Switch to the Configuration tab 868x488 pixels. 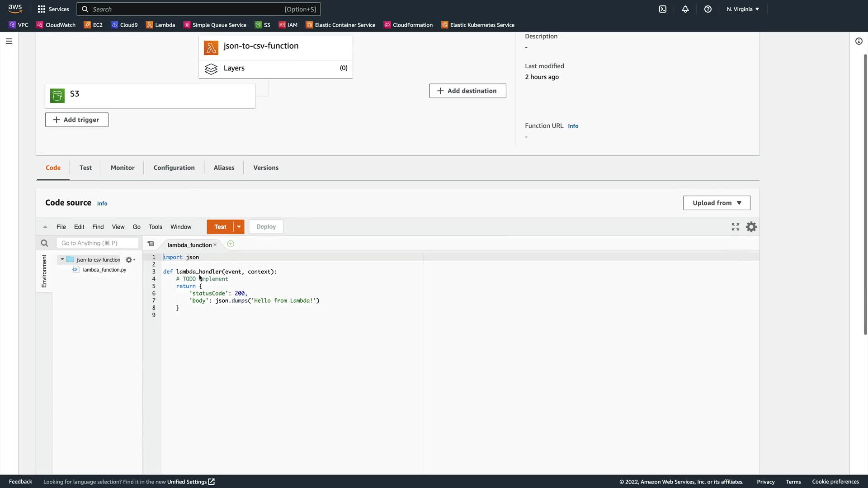(x=174, y=168)
